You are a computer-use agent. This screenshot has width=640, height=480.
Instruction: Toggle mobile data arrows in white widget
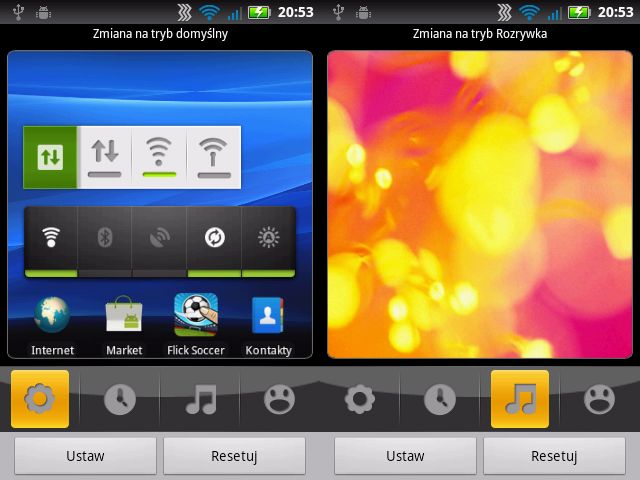(105, 157)
